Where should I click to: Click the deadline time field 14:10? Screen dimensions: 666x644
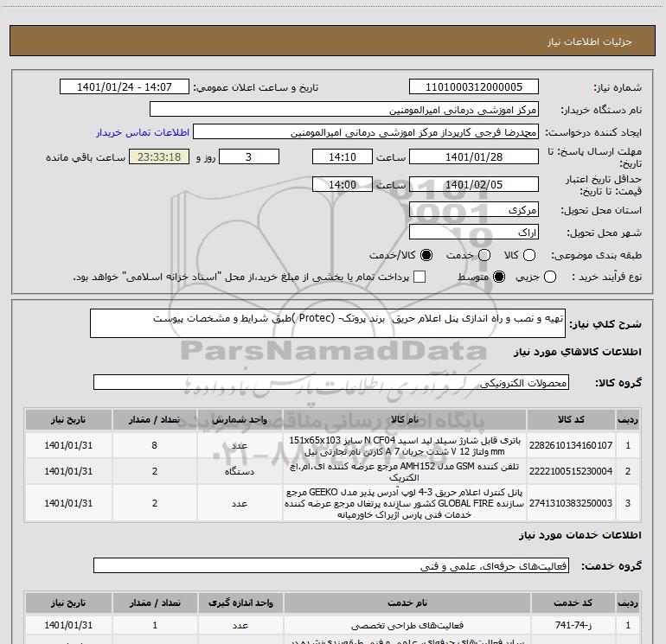click(343, 157)
